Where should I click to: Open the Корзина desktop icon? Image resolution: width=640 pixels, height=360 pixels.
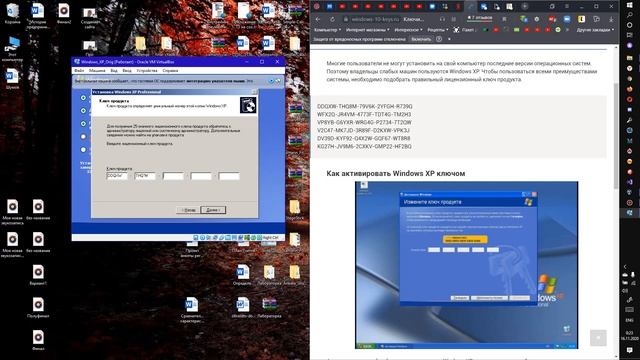[x=12, y=13]
